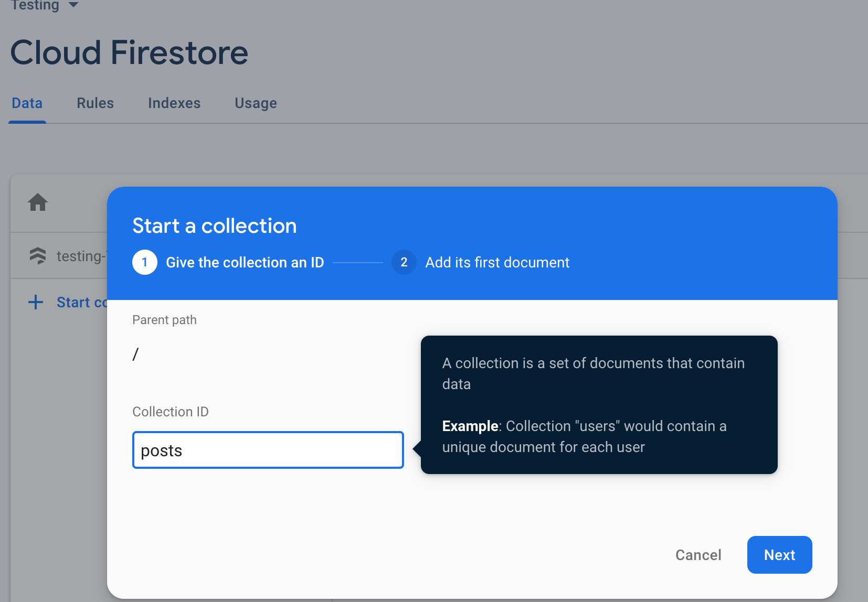Click the parent path slash value
This screenshot has height=602, width=868.
coord(135,354)
